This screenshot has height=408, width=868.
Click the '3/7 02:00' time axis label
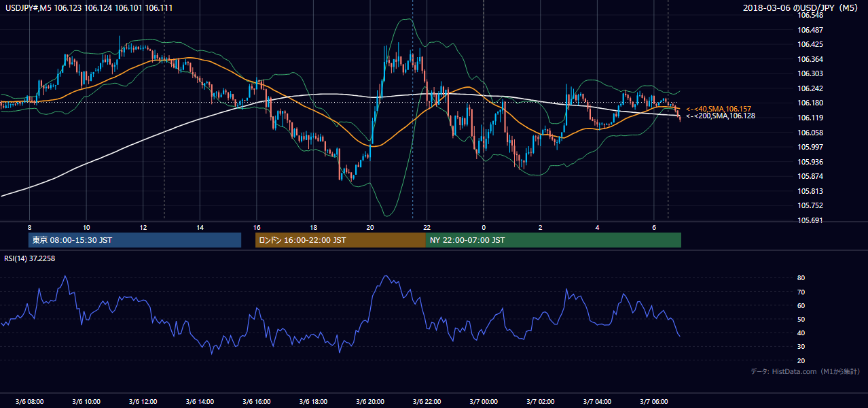coord(541,401)
